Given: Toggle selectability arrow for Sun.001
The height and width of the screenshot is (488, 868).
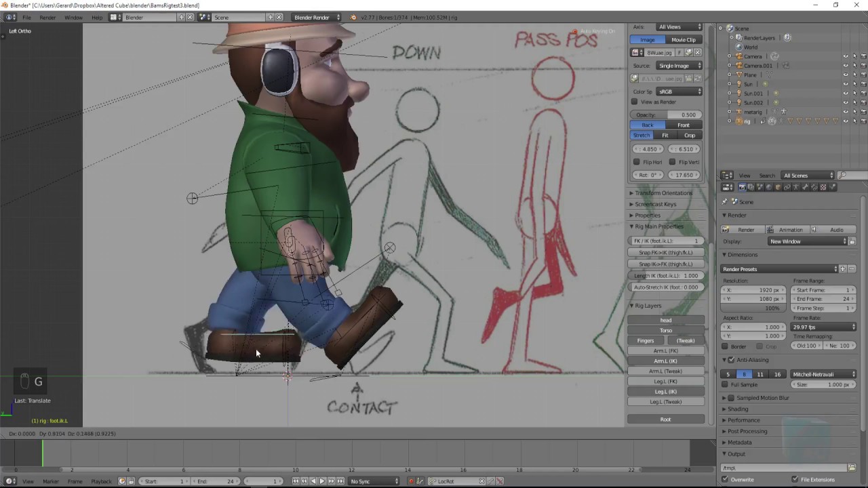Looking at the screenshot, I should click(x=854, y=94).
